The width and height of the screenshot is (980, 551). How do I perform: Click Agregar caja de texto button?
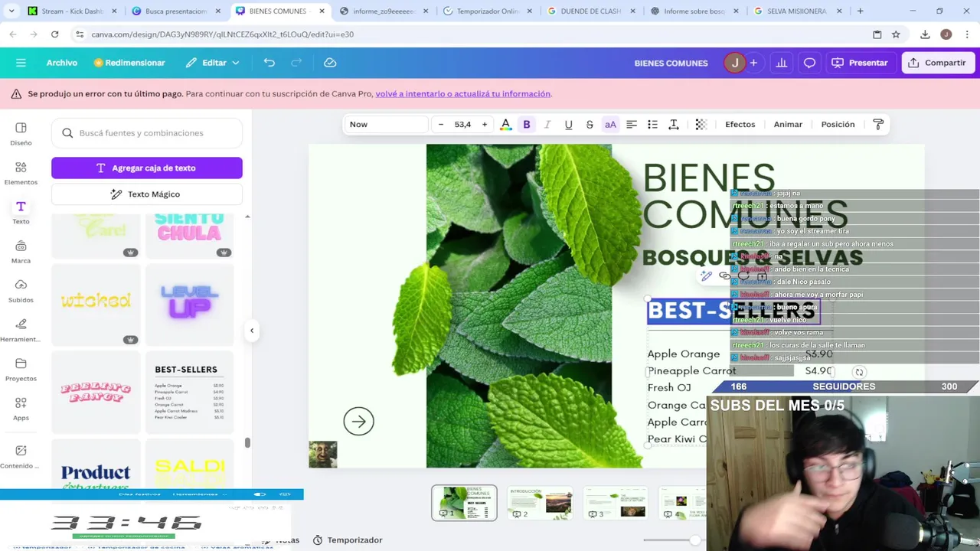tap(147, 168)
